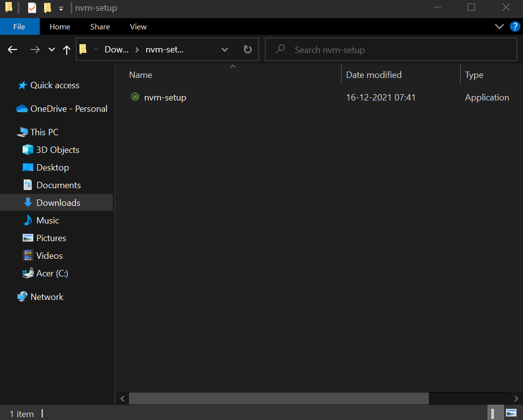Click the This PC computer icon

pyautogui.click(x=23, y=132)
